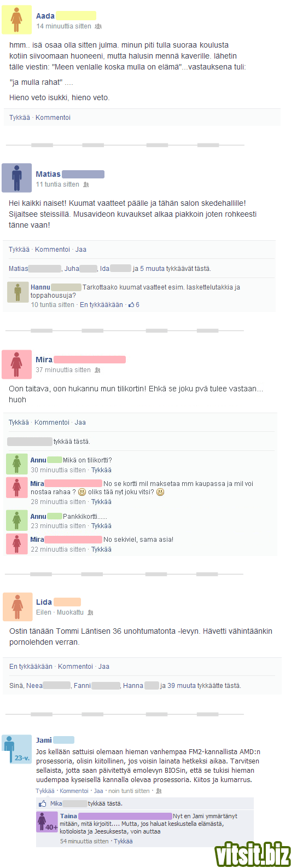
Task: Click thumbs-up icon beside Mika's like
Action: (x=42, y=803)
